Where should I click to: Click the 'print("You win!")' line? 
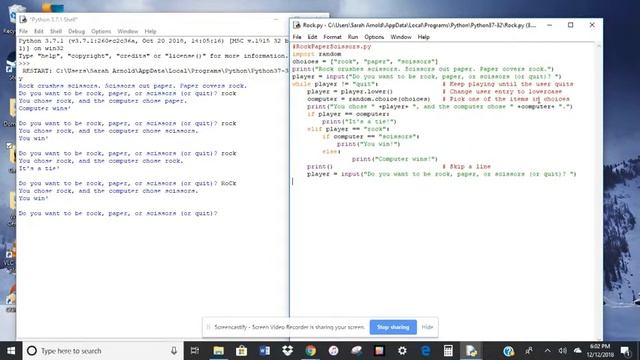pyautogui.click(x=369, y=144)
